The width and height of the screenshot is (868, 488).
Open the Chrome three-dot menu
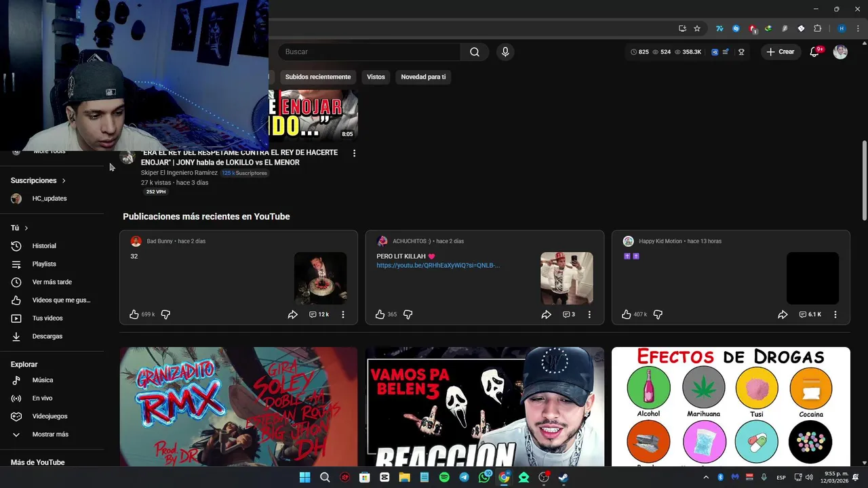pos(858,28)
